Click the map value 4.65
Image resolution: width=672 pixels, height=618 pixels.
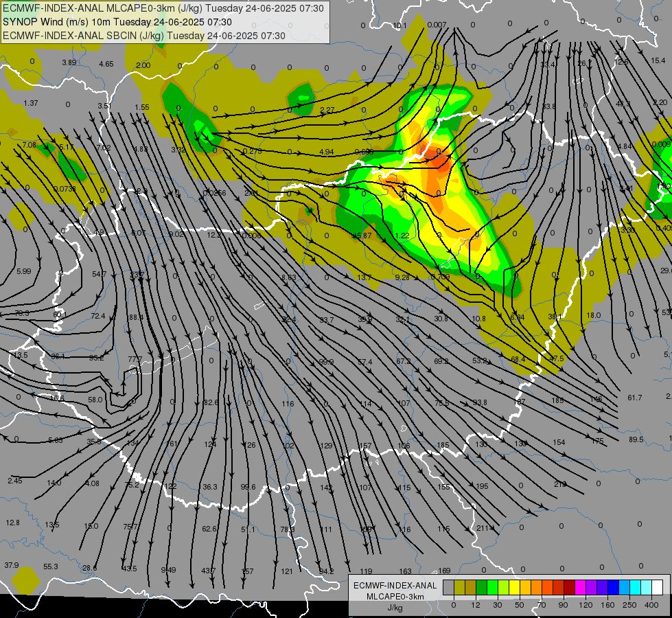click(x=106, y=64)
